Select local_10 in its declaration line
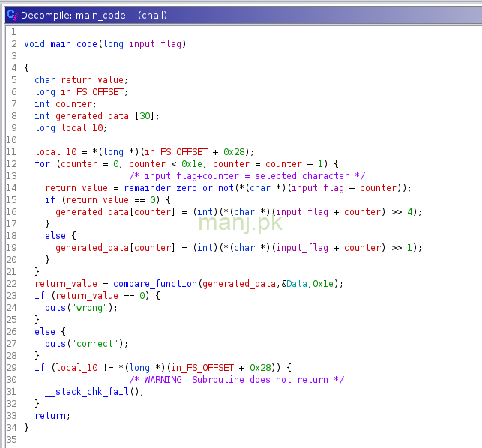 point(80,128)
